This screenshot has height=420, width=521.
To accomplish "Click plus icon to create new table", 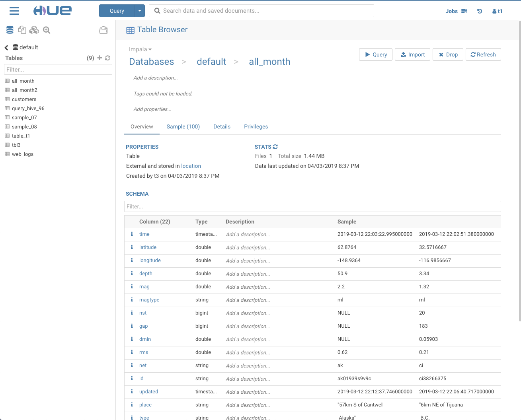I will (100, 58).
